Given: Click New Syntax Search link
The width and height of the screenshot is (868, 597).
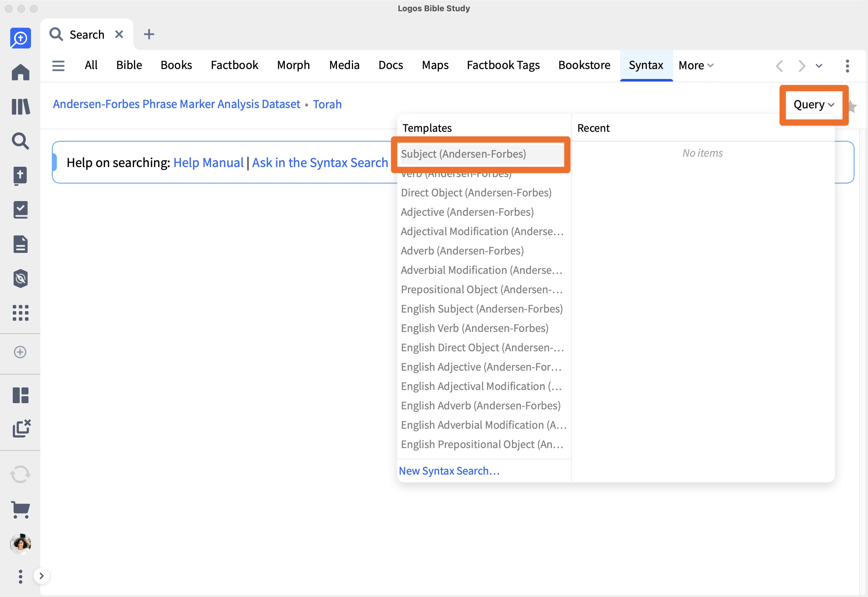Looking at the screenshot, I should pyautogui.click(x=449, y=471).
